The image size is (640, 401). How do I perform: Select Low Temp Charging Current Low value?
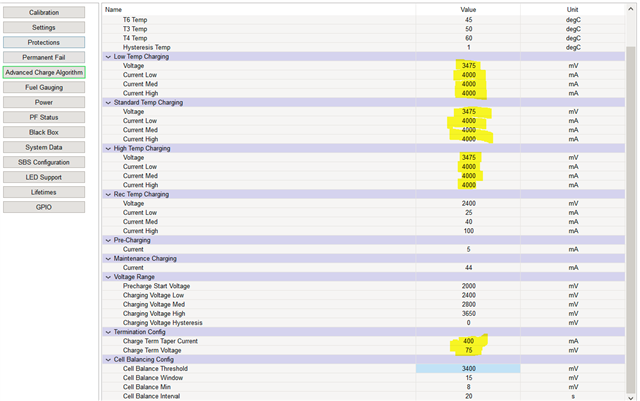click(x=468, y=75)
